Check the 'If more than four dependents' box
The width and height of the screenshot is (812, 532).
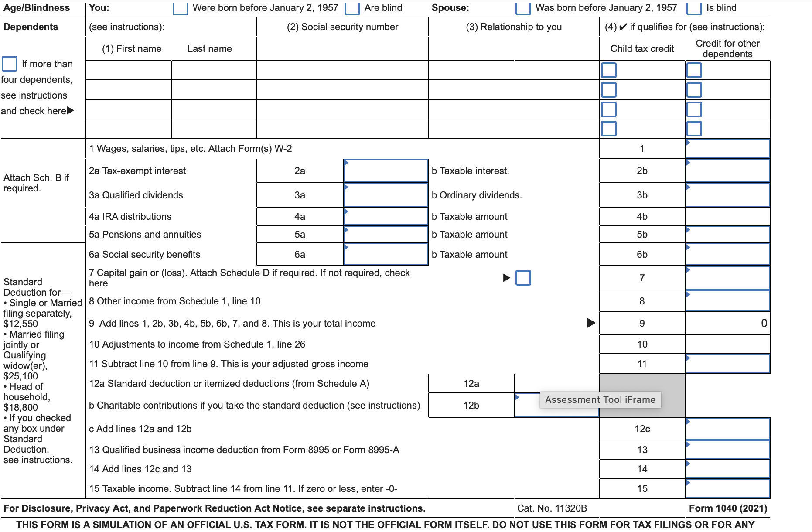[x=10, y=64]
